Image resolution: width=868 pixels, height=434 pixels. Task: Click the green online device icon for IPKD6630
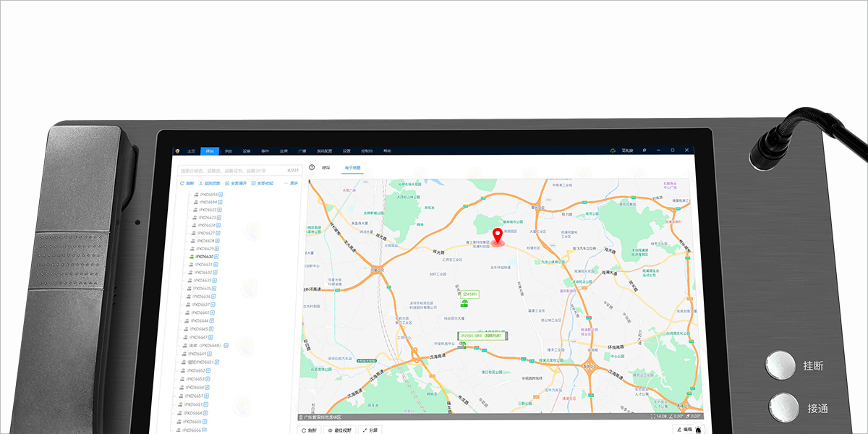[x=191, y=257]
